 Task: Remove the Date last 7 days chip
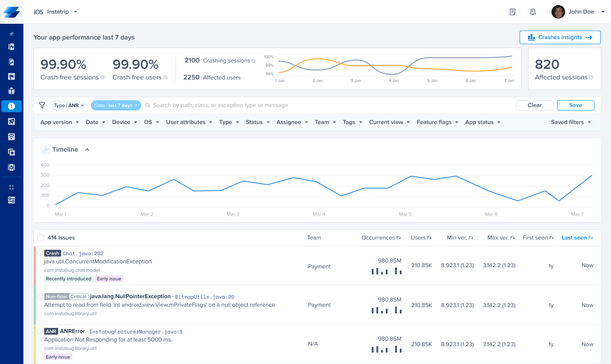click(136, 105)
